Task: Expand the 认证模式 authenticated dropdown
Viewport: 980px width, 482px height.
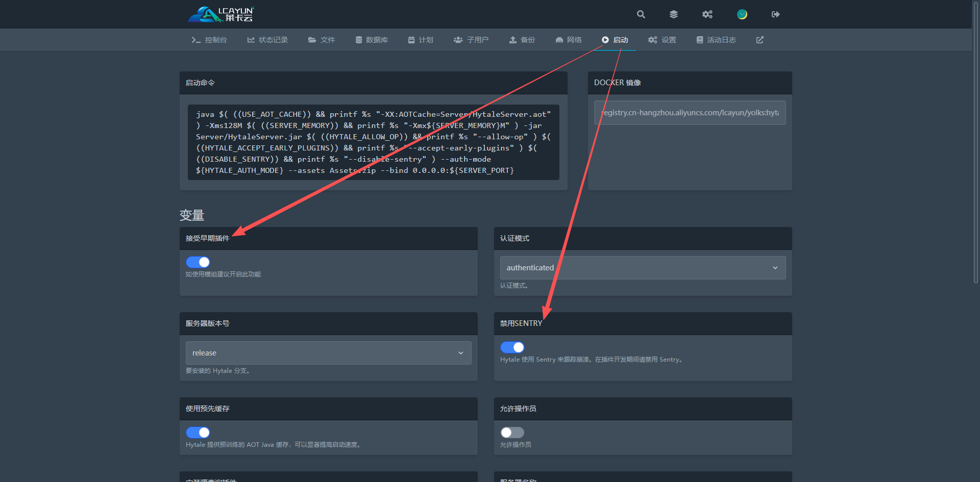Action: (643, 268)
